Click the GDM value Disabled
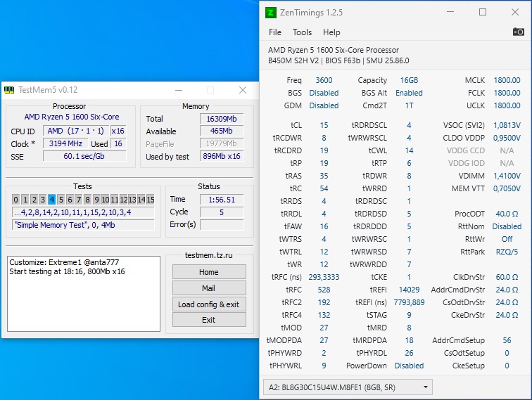Image resolution: width=532 pixels, height=400 pixels. click(324, 105)
